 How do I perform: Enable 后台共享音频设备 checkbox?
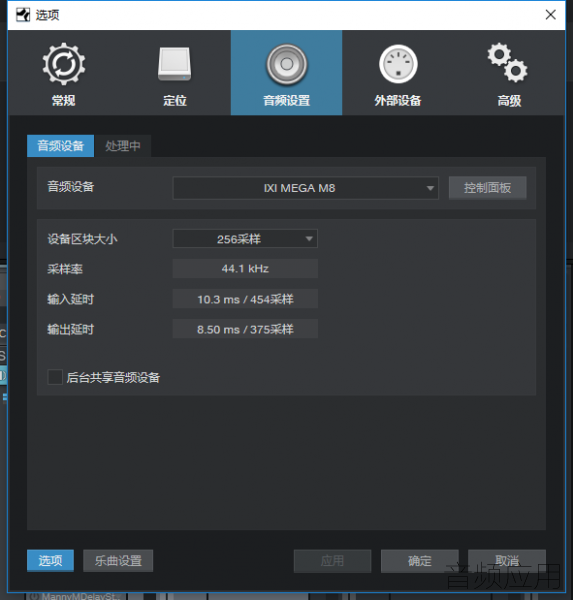[55, 377]
